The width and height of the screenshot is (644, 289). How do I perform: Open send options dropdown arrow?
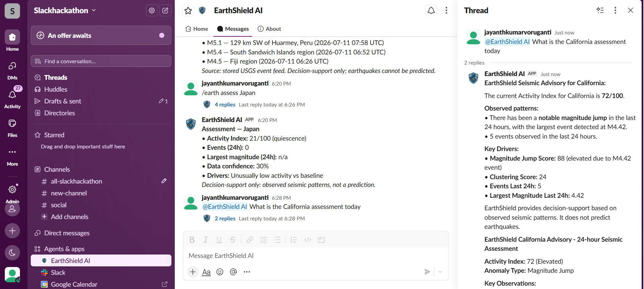(x=440, y=272)
